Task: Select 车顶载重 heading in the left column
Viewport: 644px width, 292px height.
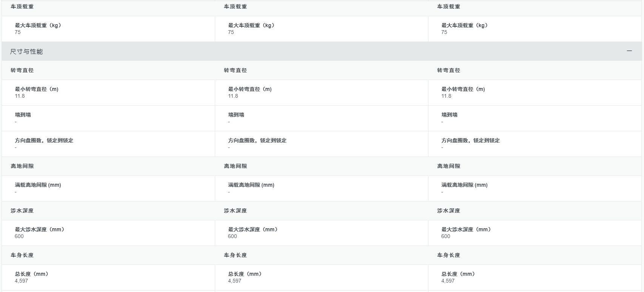Action: (22, 7)
